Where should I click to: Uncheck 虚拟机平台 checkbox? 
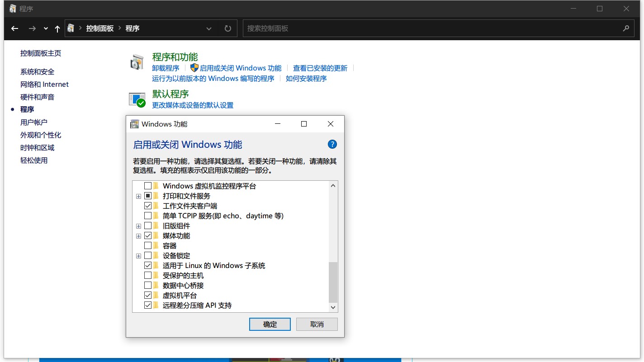coord(148,295)
